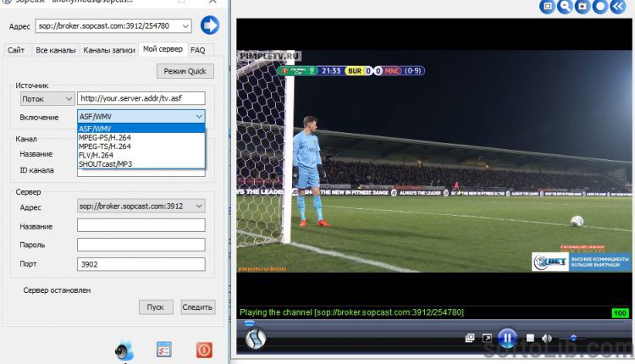Select ASF/WMV in the dropdown list
This screenshot has height=364, width=635.
point(141,129)
